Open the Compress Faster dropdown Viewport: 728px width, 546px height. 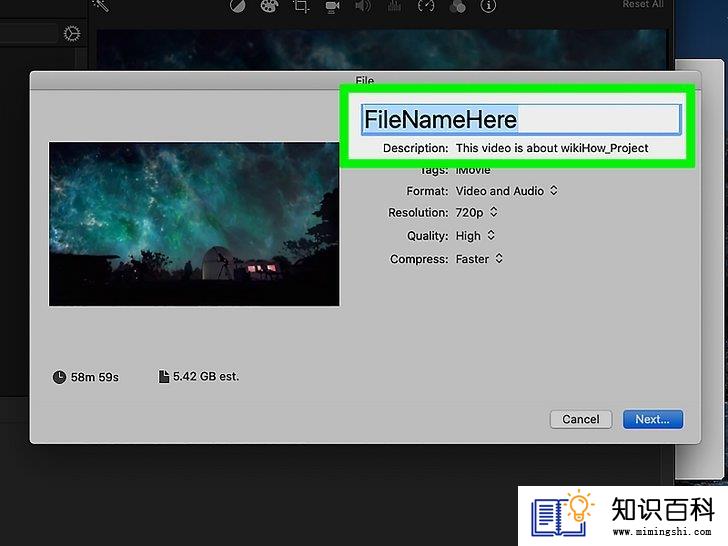click(x=479, y=259)
